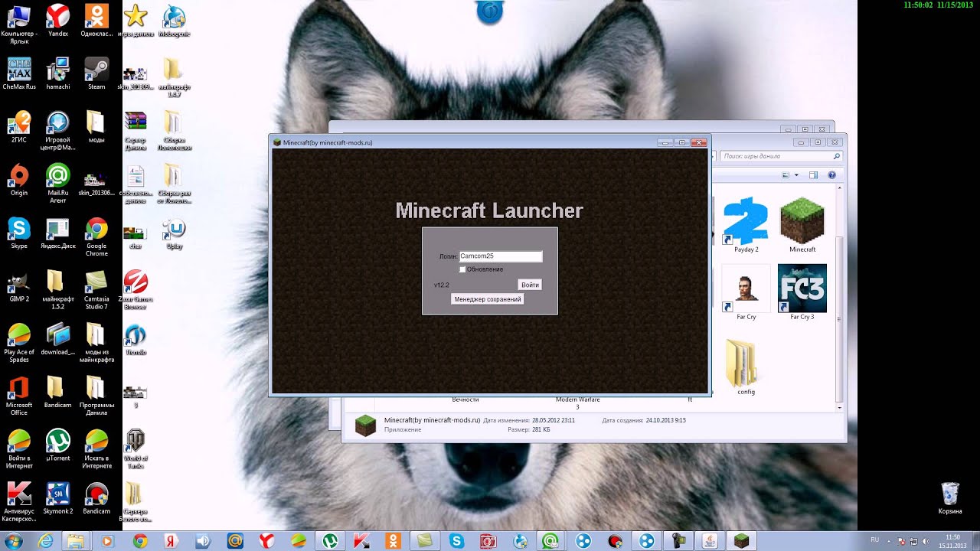
Task: Open the 2ГИС desktop icon
Action: point(19,127)
